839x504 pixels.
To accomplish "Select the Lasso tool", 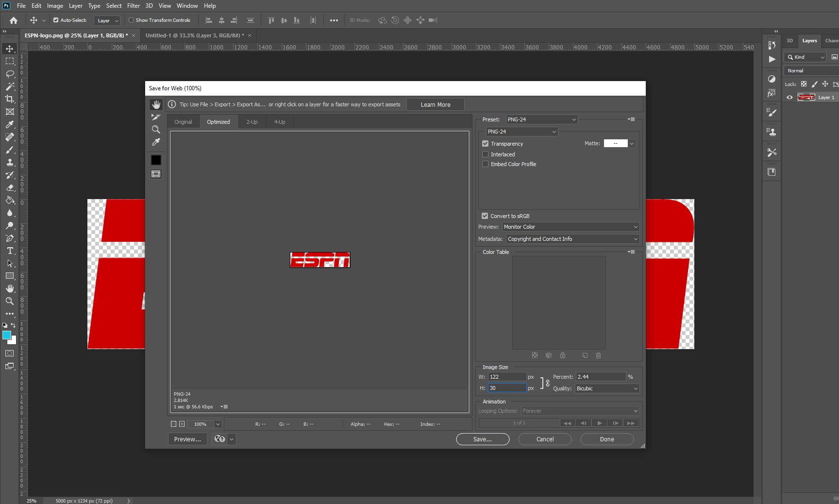I will tap(10, 74).
